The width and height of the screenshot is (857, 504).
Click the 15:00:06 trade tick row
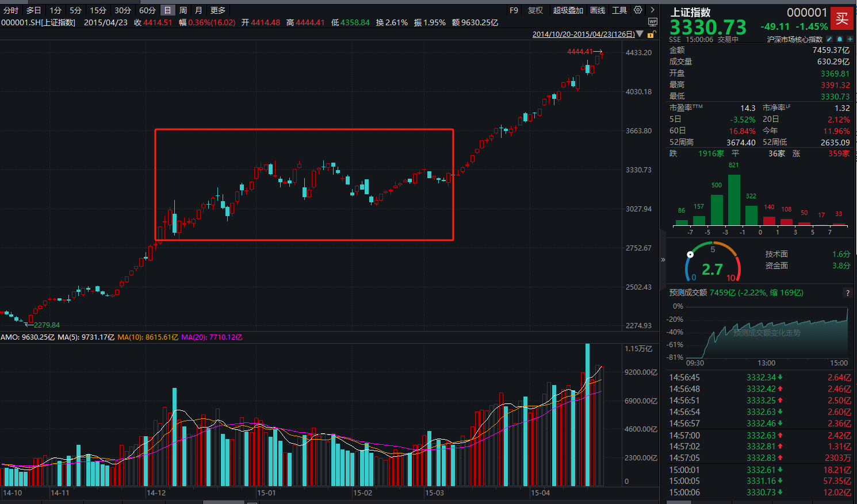pyautogui.click(x=760, y=493)
